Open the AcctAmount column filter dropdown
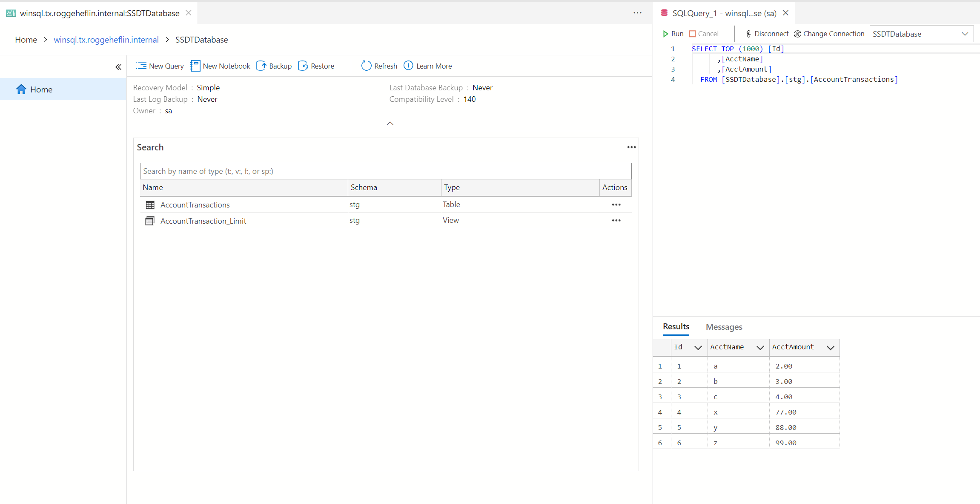This screenshot has width=980, height=504. click(x=830, y=348)
